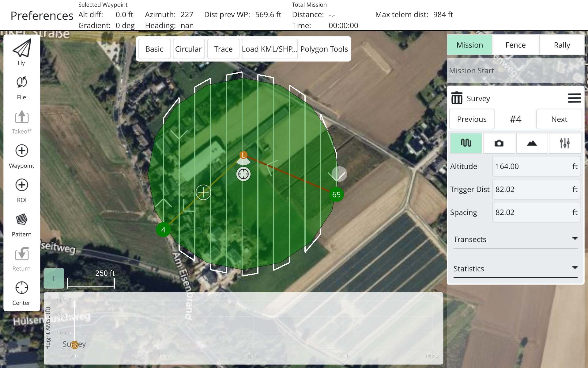The image size is (588, 368).
Task: Open Polygon Tools
Action: tap(324, 49)
